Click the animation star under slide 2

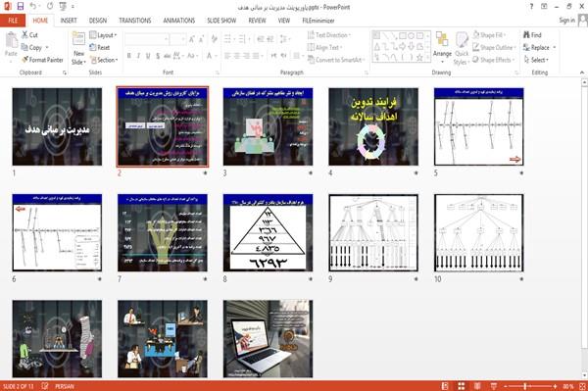point(205,172)
